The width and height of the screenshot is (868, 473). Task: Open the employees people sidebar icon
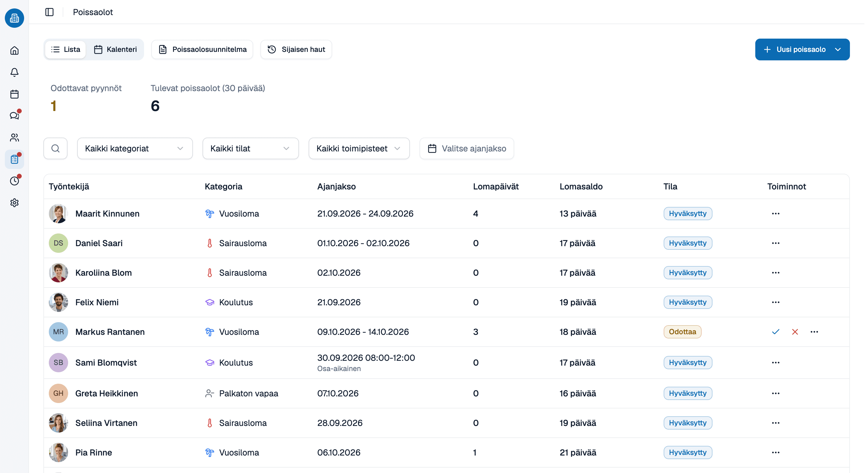coord(14,138)
